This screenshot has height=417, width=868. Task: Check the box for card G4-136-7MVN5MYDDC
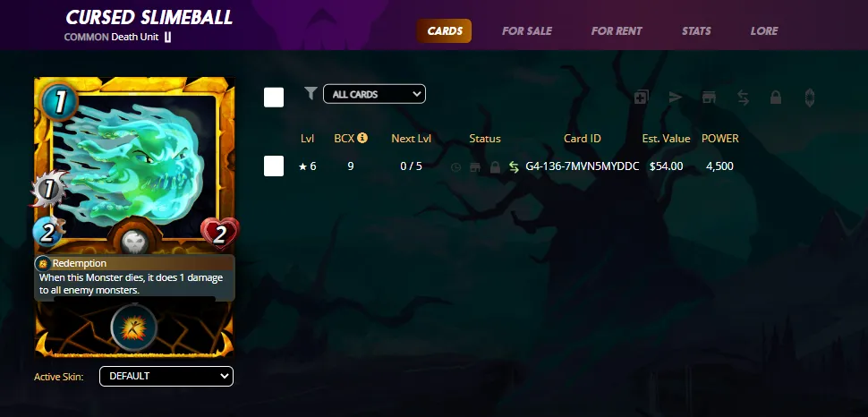point(274,166)
